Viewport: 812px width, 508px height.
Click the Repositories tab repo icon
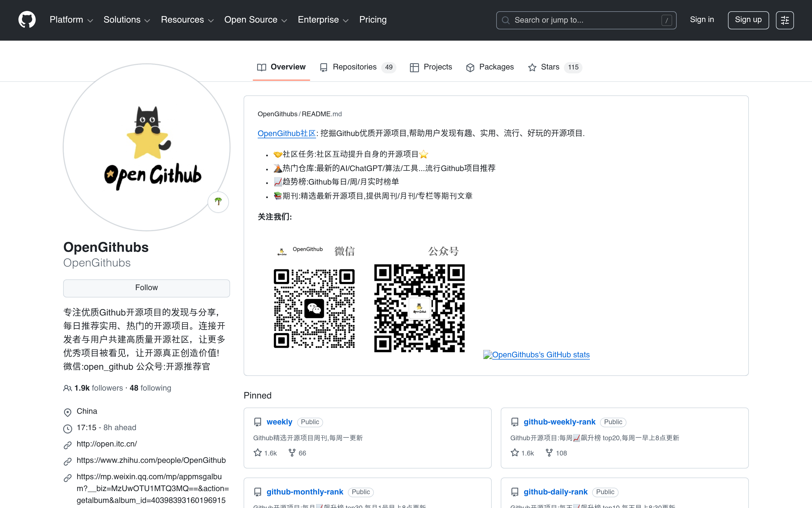324,67
